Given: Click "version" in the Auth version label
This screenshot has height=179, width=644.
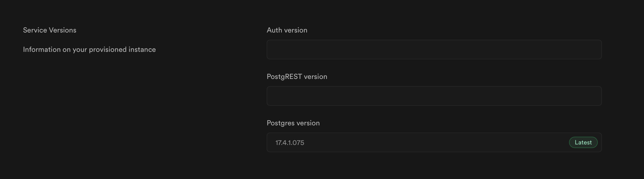Looking at the screenshot, I should (296, 30).
